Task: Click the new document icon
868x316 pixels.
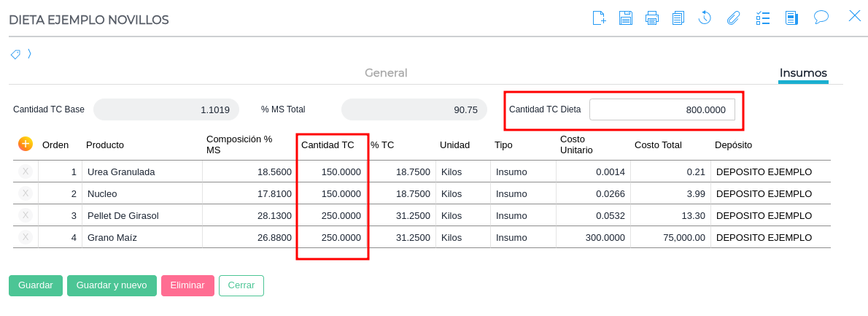Action: 599,18
